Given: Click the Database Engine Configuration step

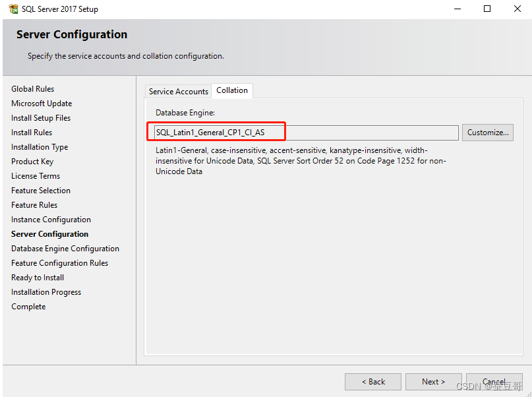Looking at the screenshot, I should pyautogui.click(x=65, y=249).
